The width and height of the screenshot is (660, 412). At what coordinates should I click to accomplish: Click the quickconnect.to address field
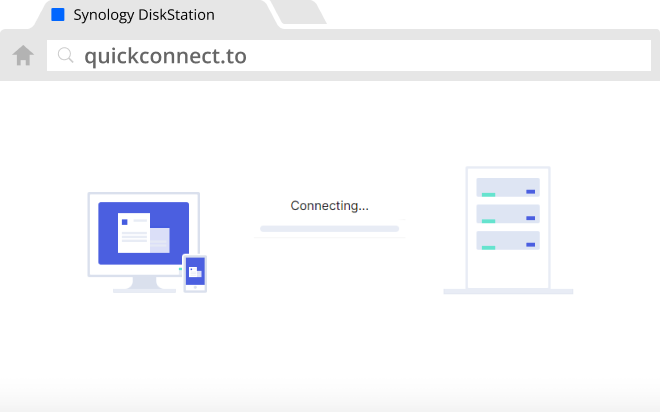(x=349, y=56)
